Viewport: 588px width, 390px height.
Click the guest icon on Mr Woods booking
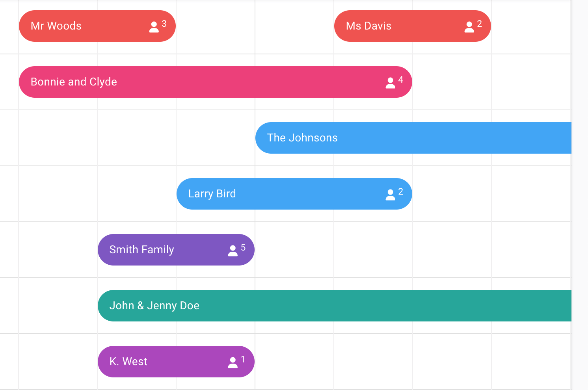pos(154,27)
